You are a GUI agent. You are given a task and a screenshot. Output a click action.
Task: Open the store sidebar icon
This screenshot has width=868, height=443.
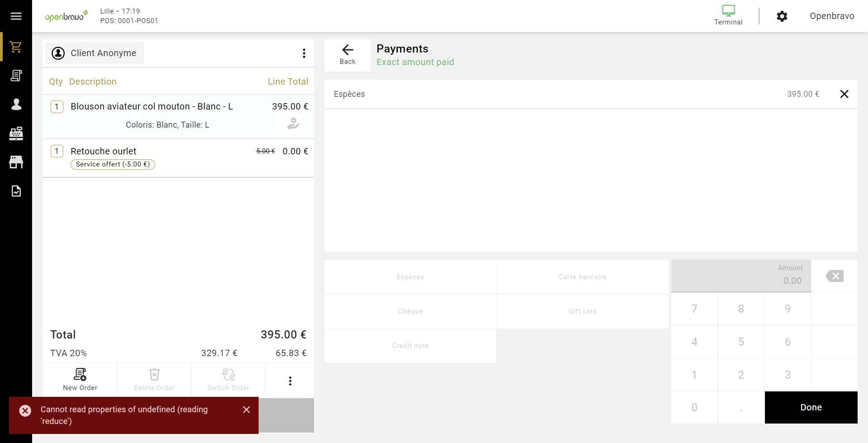16,162
